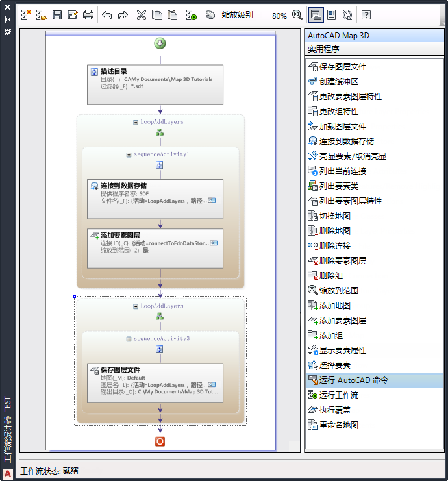Collapse the second LoopAddLayers activity
This screenshot has height=481, width=448.
135,307
